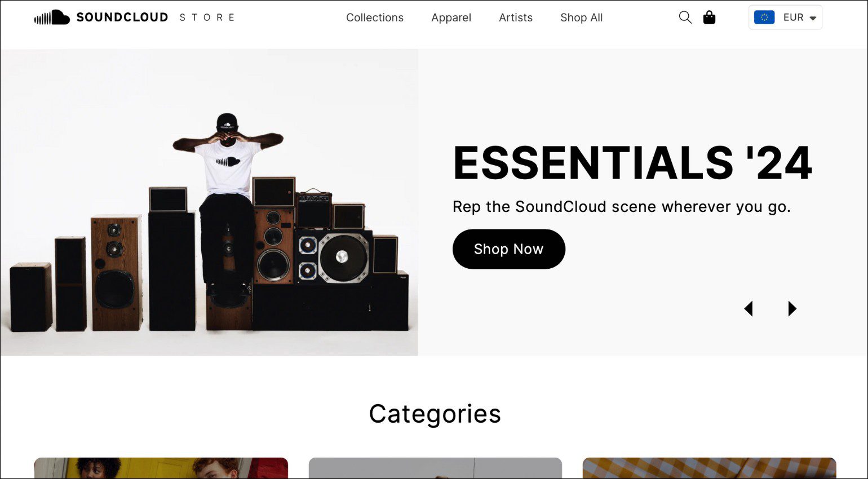Expand the EUR currency dropdown arrow
The width and height of the screenshot is (868, 479).
click(x=813, y=18)
